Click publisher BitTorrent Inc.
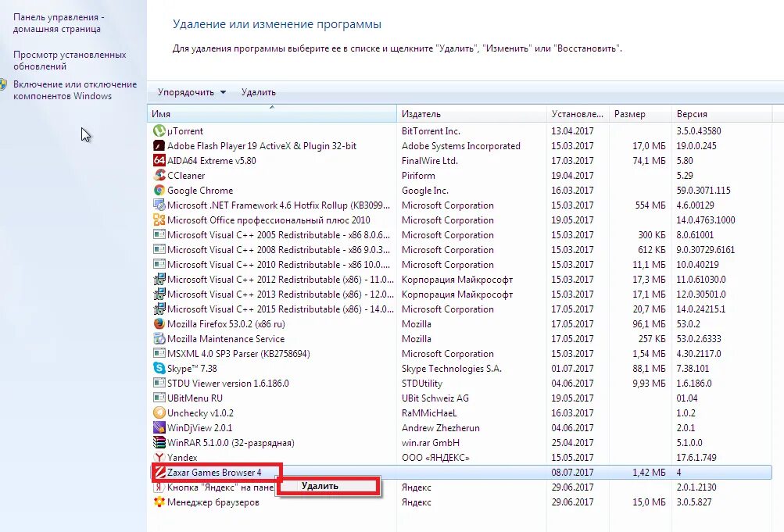This screenshot has width=784, height=532. pyautogui.click(x=431, y=131)
